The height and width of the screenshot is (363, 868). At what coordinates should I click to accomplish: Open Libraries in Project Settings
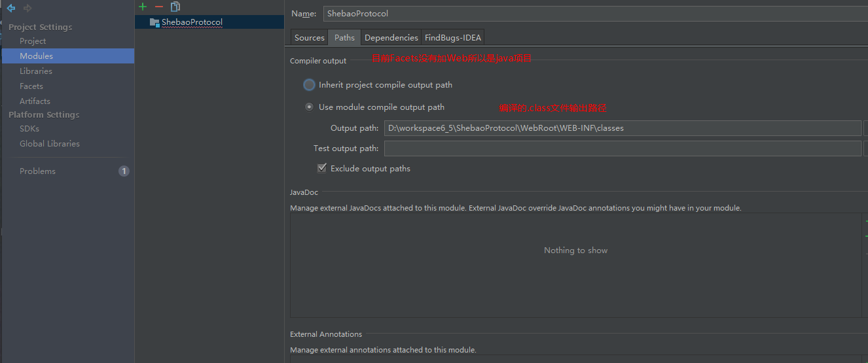tap(36, 71)
